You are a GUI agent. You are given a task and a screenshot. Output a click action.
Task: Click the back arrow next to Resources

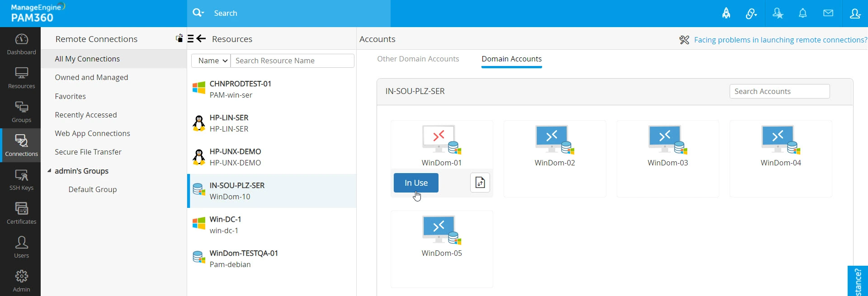(x=202, y=39)
